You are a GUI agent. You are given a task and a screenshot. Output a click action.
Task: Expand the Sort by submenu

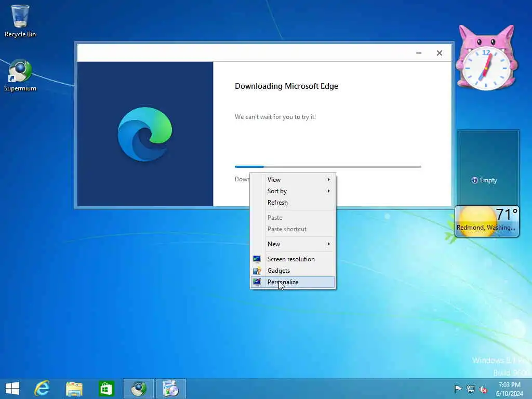pyautogui.click(x=293, y=191)
